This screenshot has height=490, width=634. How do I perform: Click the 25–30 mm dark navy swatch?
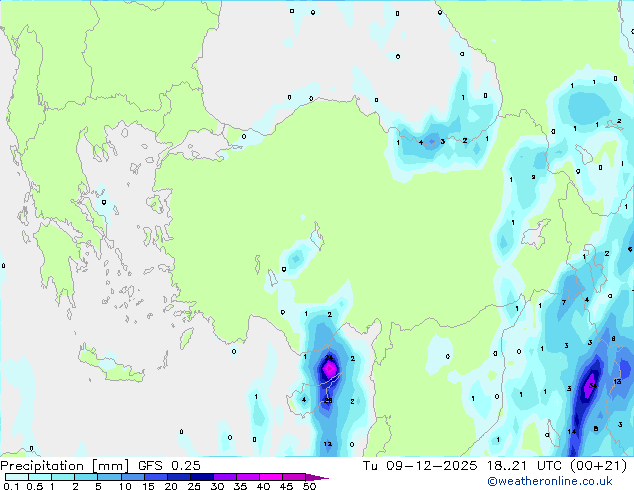(202, 477)
